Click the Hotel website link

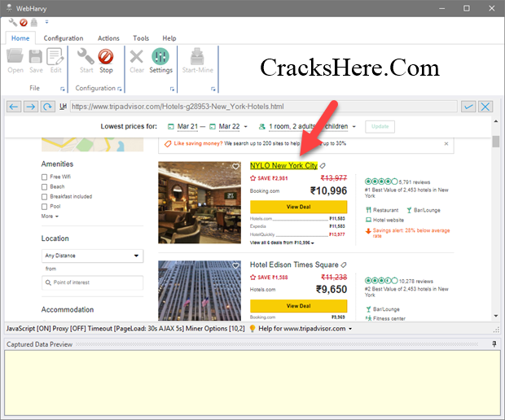tap(388, 220)
